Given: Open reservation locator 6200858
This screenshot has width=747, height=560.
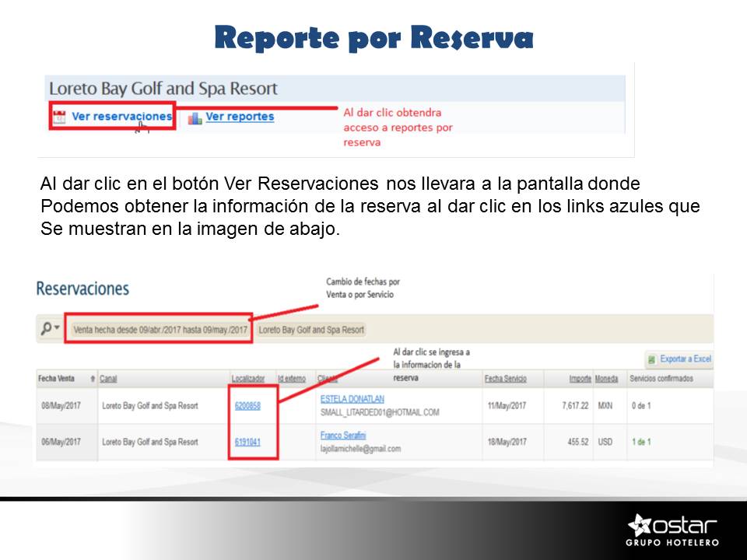Looking at the screenshot, I should click(x=247, y=406).
